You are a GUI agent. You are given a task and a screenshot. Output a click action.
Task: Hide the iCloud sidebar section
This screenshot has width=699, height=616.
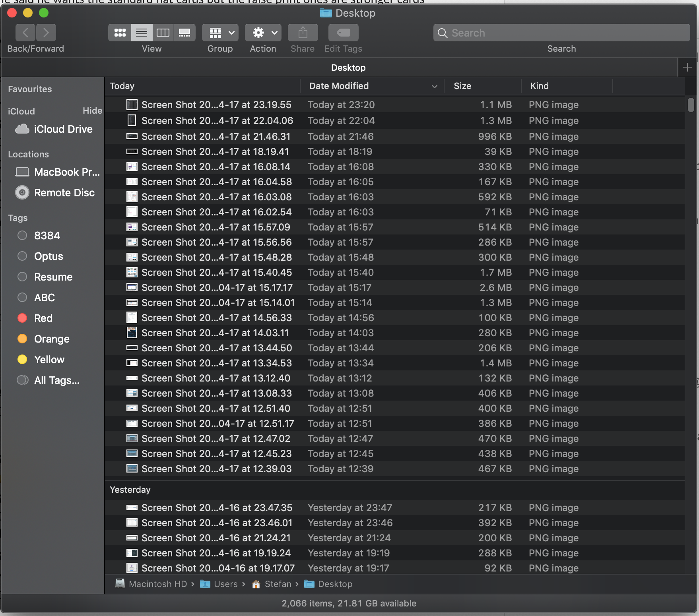coord(92,111)
